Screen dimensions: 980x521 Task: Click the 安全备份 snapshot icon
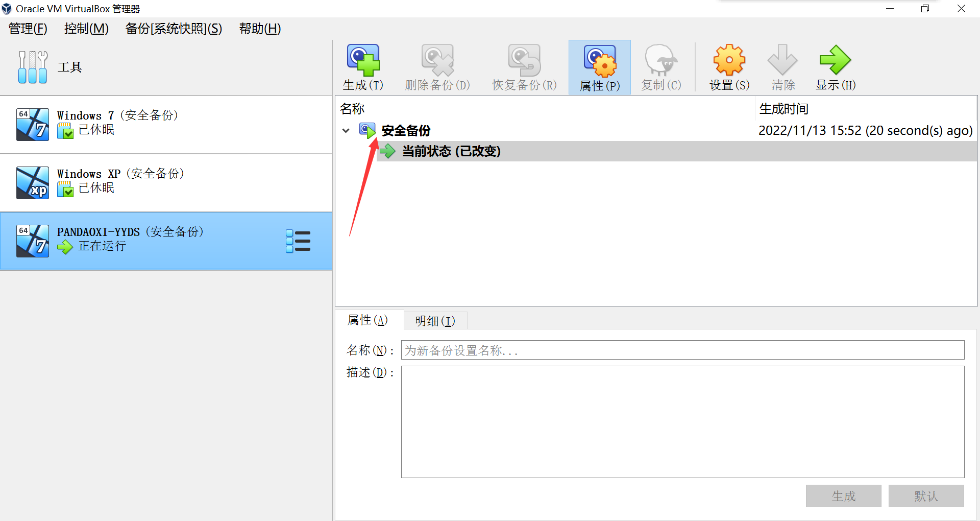coord(367,131)
